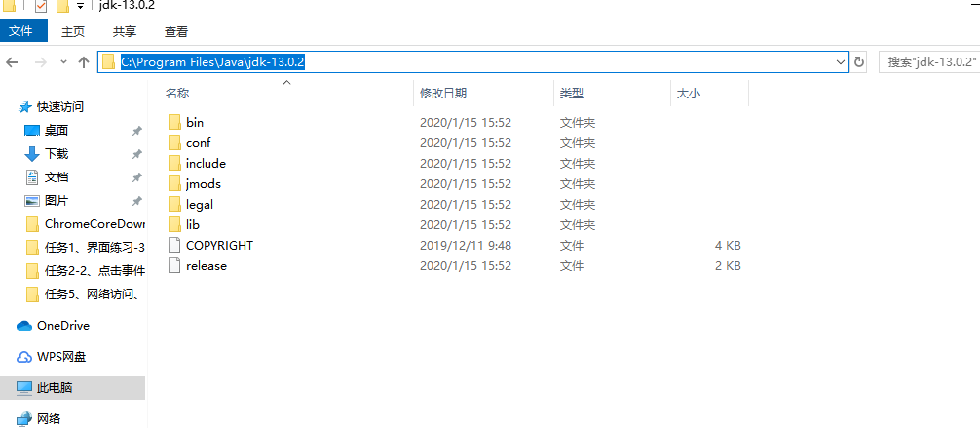Select the conf folder icon
Viewport: 980px width, 428px height.
click(174, 142)
